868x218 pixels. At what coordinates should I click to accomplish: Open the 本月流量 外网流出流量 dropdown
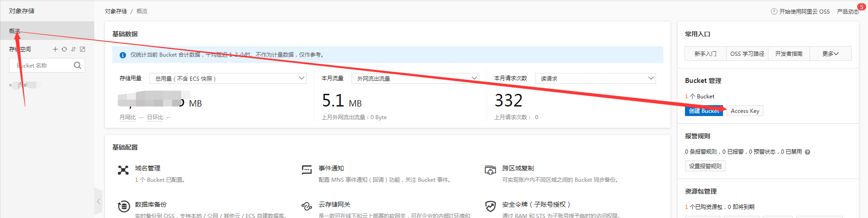click(x=415, y=78)
